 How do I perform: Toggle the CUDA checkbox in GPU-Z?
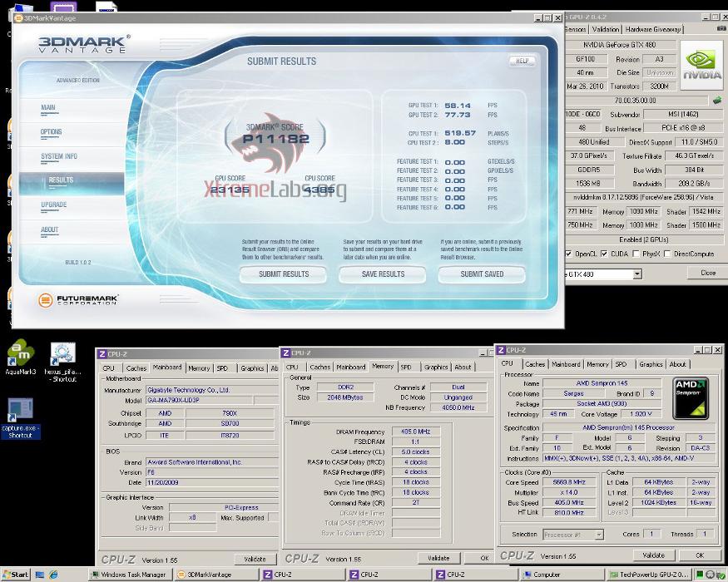(x=603, y=254)
